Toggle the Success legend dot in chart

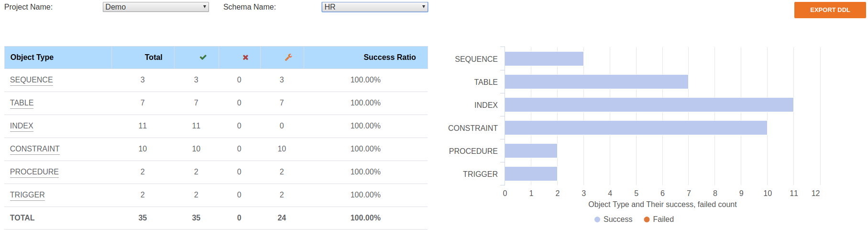tap(597, 219)
